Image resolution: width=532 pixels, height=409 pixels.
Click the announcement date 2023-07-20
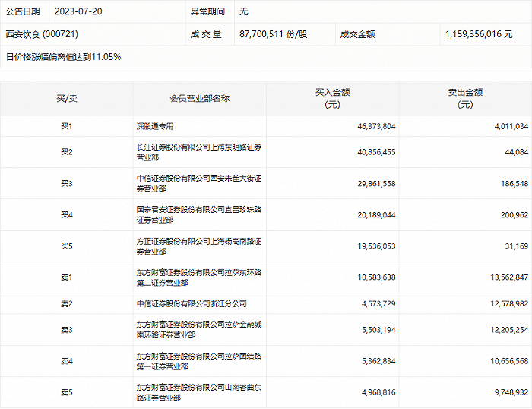78,11
